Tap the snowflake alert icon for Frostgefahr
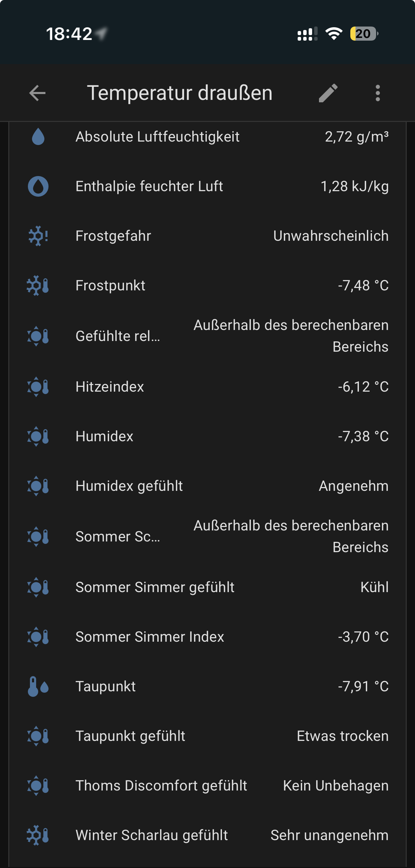Image resolution: width=415 pixels, height=868 pixels. coord(38,236)
